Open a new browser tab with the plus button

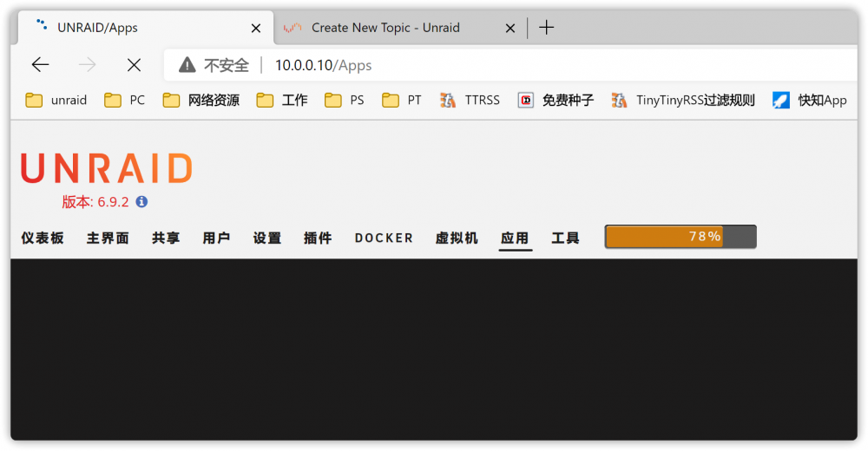click(546, 27)
